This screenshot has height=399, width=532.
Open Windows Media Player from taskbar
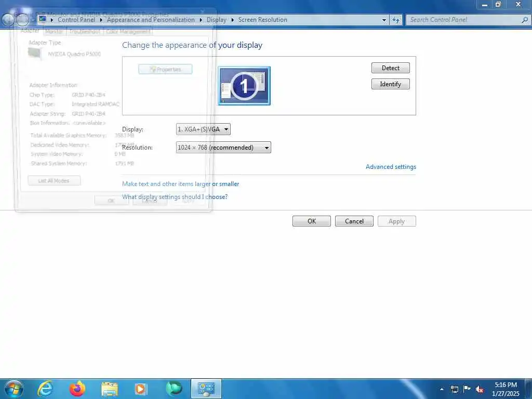[141, 389]
